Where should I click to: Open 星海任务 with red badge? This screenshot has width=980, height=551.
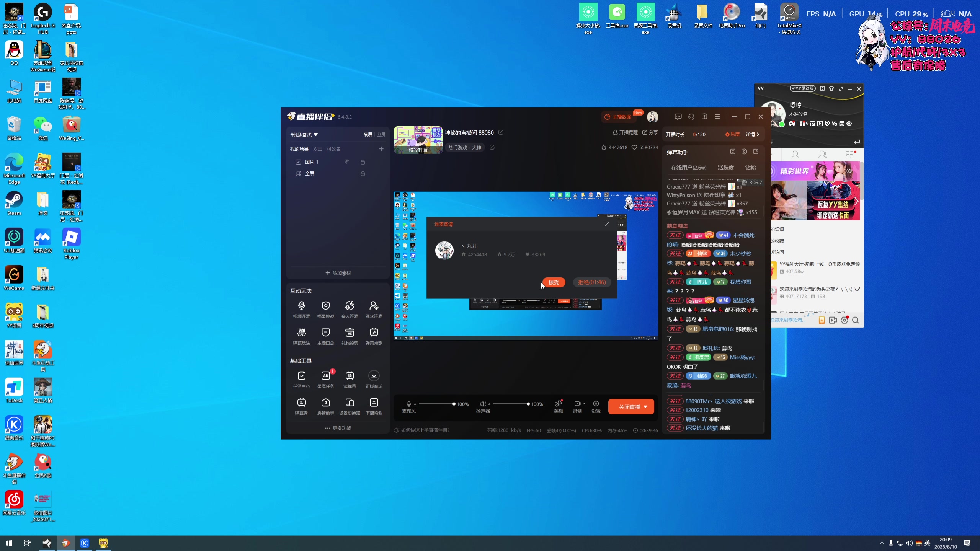pos(325,380)
